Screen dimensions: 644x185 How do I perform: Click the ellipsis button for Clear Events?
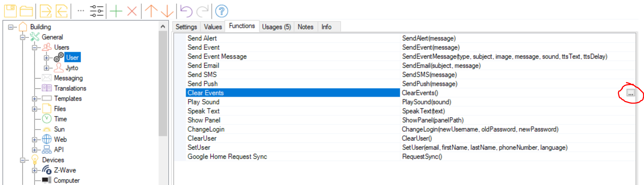630,93
